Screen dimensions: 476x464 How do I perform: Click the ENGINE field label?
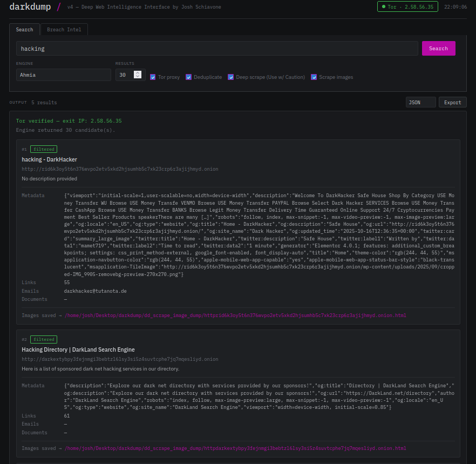[x=25, y=64]
